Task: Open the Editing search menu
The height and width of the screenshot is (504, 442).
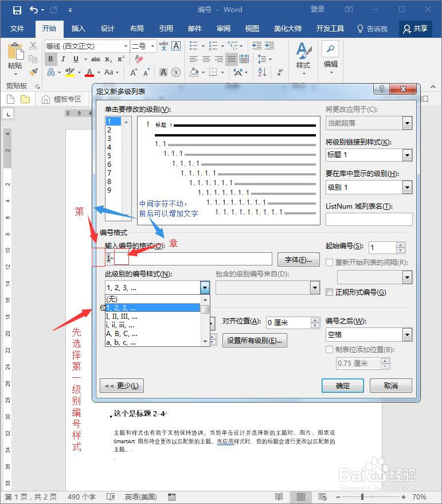Action: (x=330, y=57)
